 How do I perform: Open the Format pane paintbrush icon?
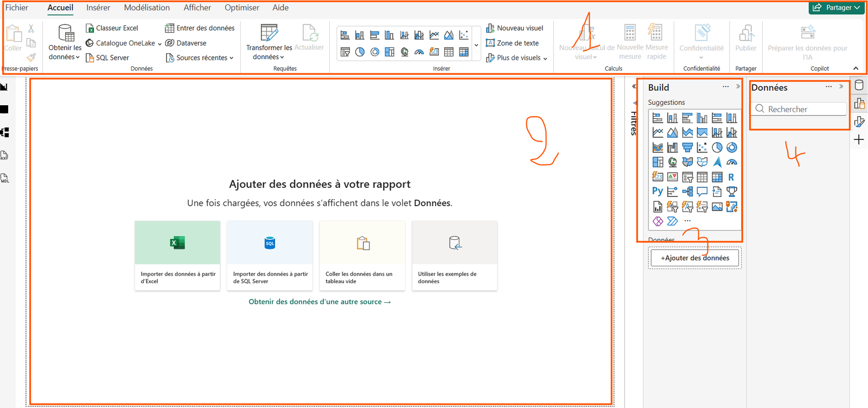859,122
